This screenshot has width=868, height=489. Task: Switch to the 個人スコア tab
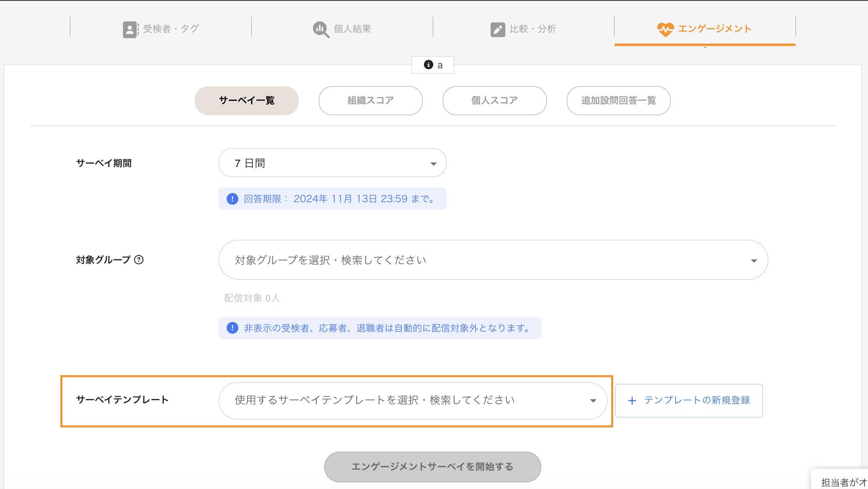click(494, 100)
